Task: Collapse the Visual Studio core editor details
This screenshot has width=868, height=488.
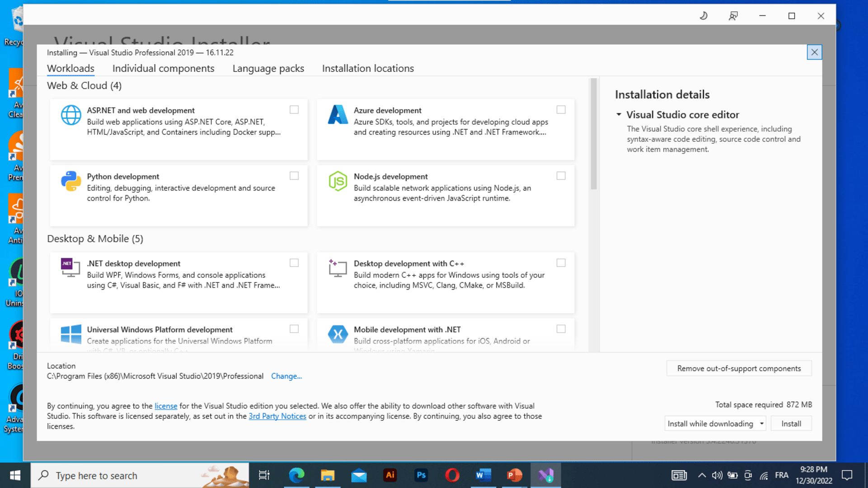Action: tap(619, 114)
